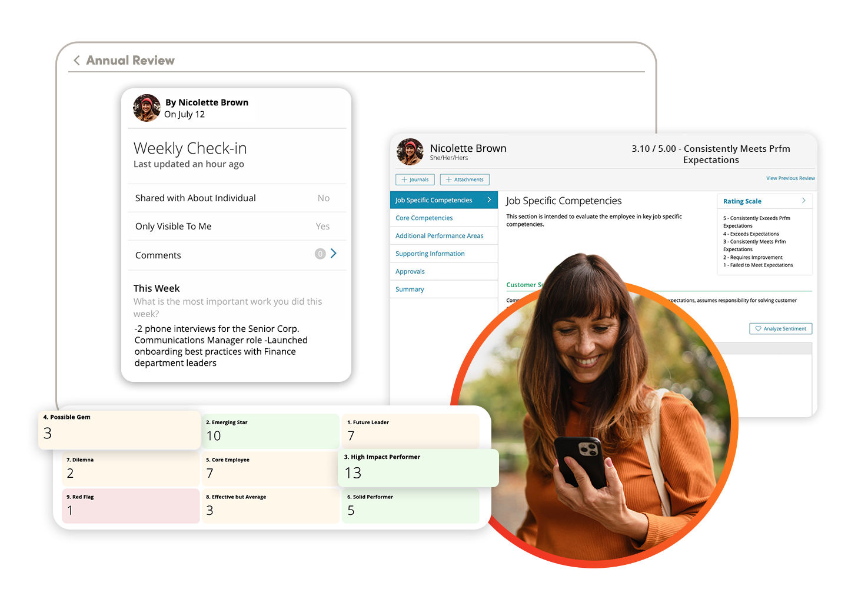The image size is (868, 599).
Task: Click the 'On July 12' date
Action: click(185, 114)
